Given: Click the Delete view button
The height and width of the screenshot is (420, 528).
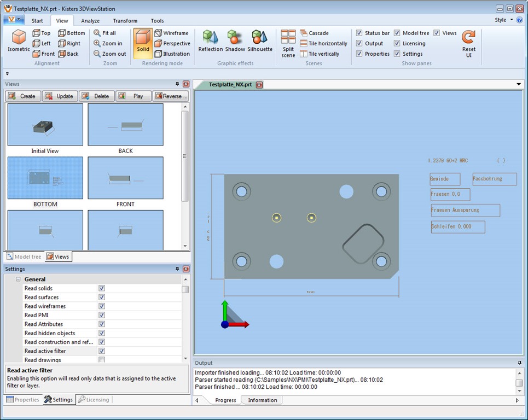Looking at the screenshot, I should 97,96.
